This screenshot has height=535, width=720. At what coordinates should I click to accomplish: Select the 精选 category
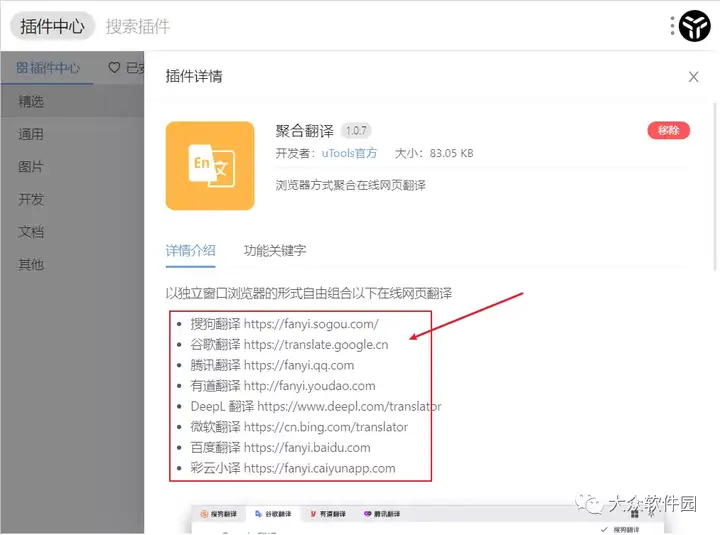72,101
